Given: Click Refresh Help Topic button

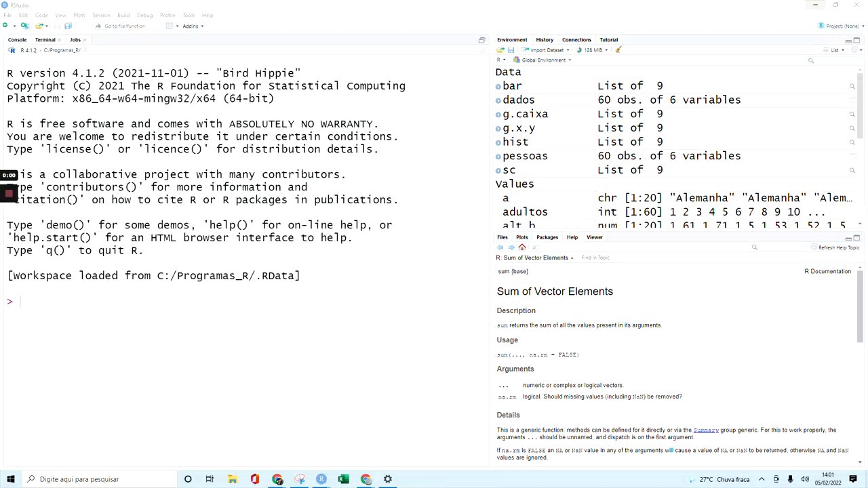Looking at the screenshot, I should coord(835,247).
